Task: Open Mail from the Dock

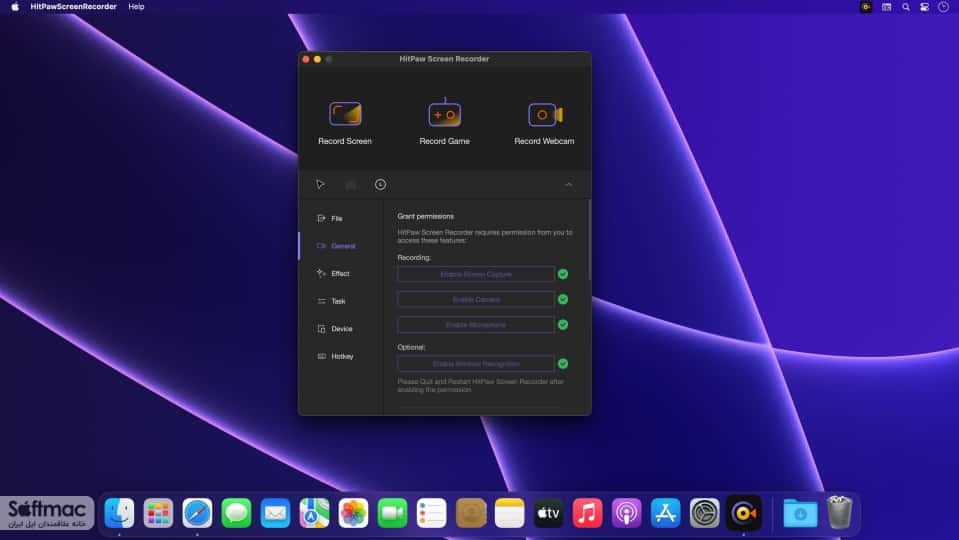Action: pyautogui.click(x=275, y=512)
